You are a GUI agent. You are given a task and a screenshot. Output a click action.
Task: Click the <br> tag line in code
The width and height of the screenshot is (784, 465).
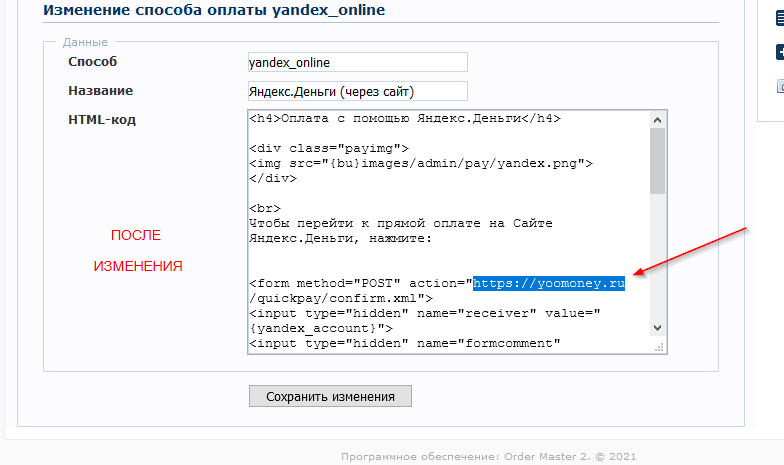coord(265,208)
